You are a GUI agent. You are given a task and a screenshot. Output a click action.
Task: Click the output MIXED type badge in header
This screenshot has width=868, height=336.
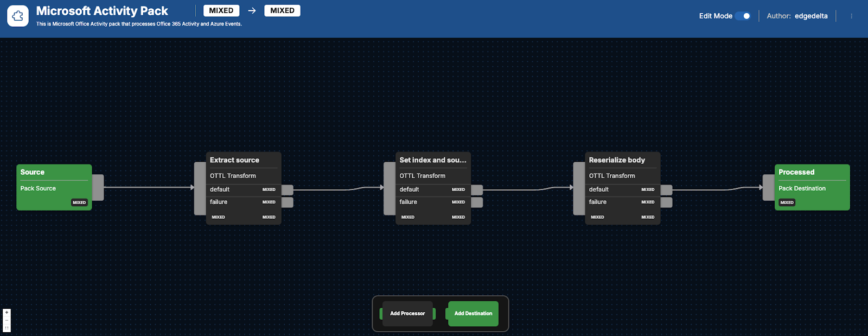pos(282,11)
